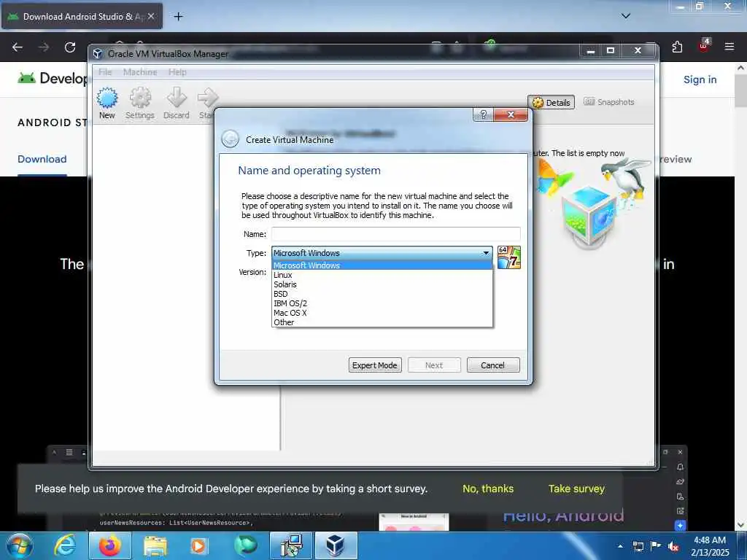The width and height of the screenshot is (747, 560).
Task: Click the New machine icon in VirtualBox toolbar
Action: click(x=107, y=98)
